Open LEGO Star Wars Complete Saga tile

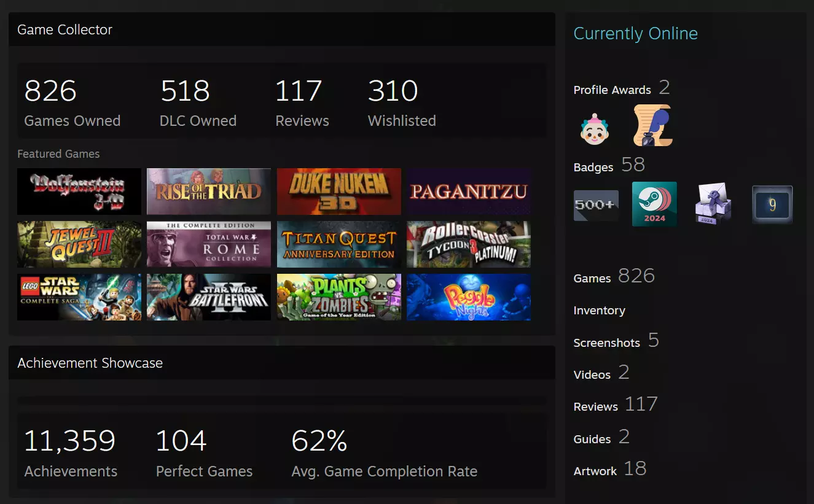(79, 297)
